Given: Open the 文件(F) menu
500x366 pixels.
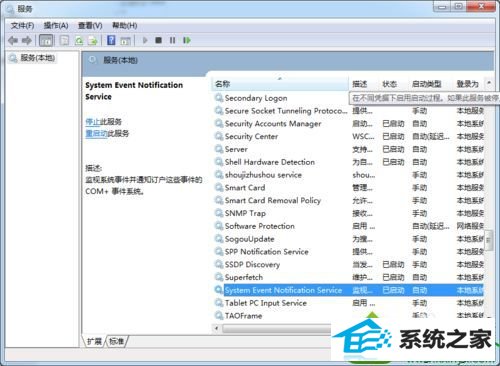Looking at the screenshot, I should coord(23,26).
